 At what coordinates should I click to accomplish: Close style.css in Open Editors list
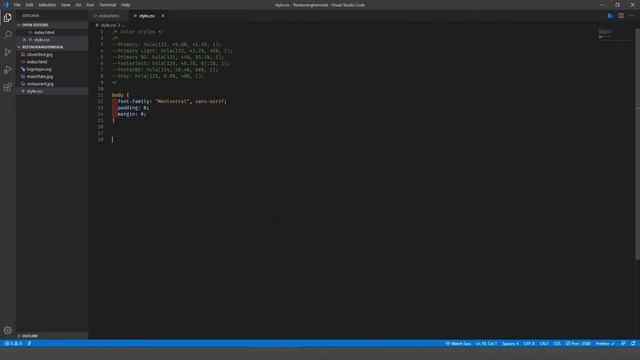(24, 40)
